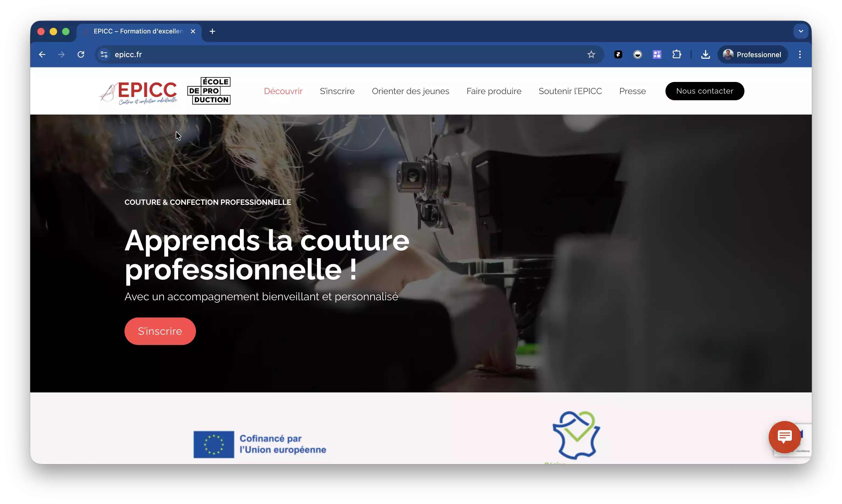842x504 pixels.
Task: Open Orienter des jeunes menu item
Action: coord(410,91)
